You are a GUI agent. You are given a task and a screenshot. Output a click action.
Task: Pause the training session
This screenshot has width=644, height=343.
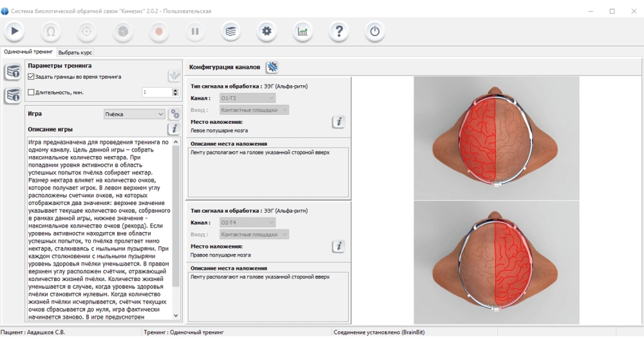[x=195, y=30]
